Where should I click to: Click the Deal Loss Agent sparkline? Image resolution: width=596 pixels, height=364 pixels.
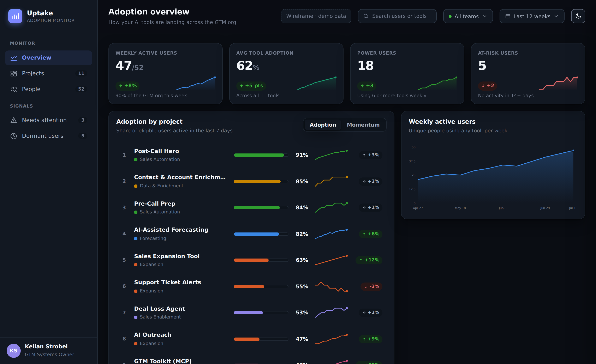pos(331,313)
